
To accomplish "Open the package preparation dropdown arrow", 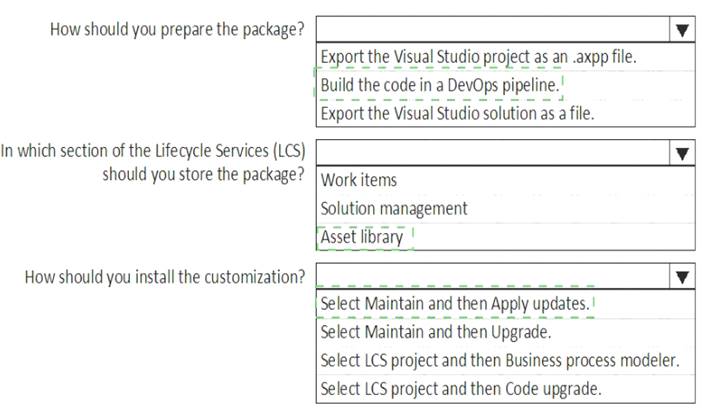I will pyautogui.click(x=682, y=30).
